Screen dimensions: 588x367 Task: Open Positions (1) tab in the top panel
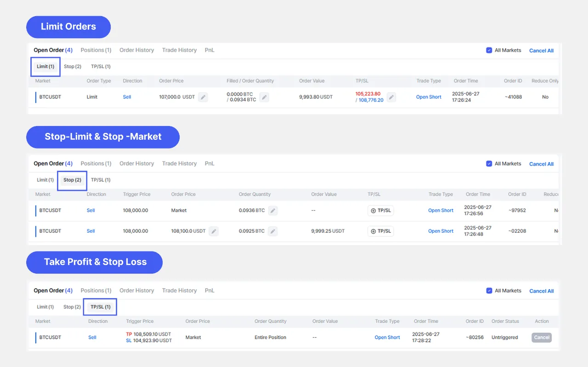coord(96,50)
